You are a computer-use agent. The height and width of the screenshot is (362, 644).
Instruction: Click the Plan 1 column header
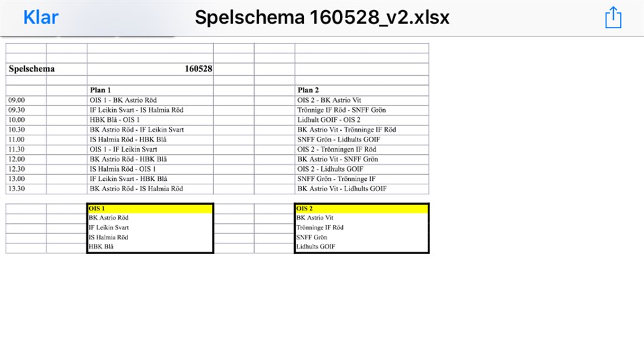pos(101,90)
